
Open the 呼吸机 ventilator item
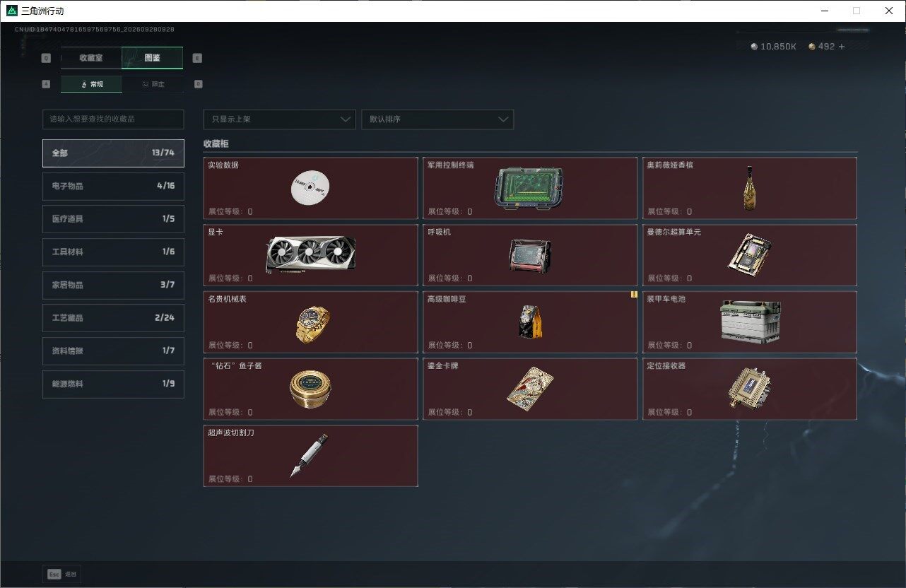(x=530, y=255)
